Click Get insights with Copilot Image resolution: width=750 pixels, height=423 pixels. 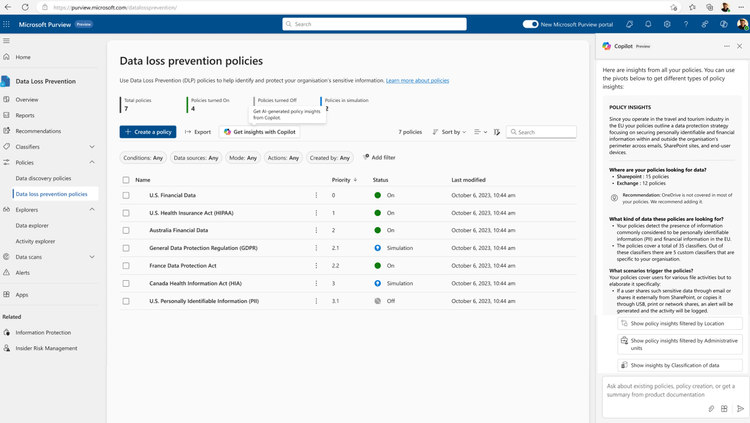point(260,132)
